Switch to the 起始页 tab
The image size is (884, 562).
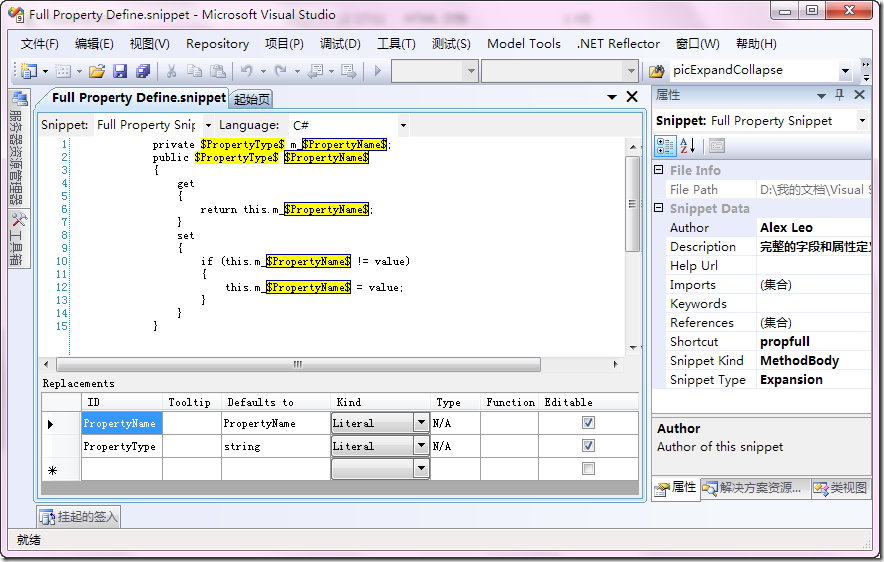click(252, 99)
